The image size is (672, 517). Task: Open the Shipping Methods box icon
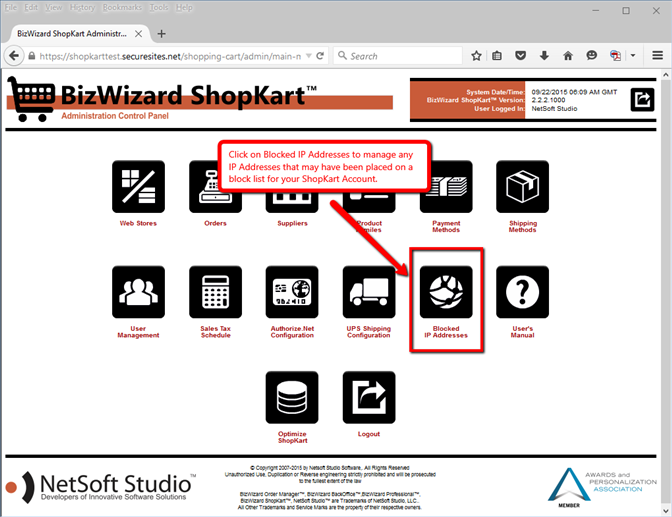click(x=522, y=186)
